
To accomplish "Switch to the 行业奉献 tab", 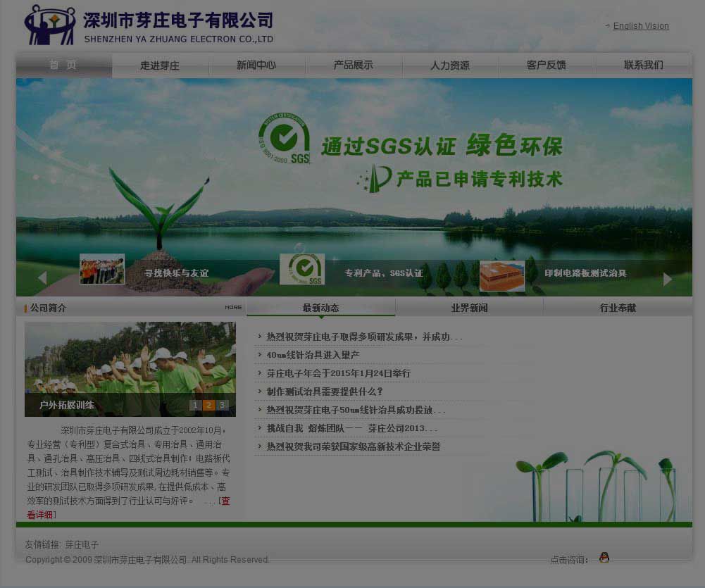I will point(618,308).
